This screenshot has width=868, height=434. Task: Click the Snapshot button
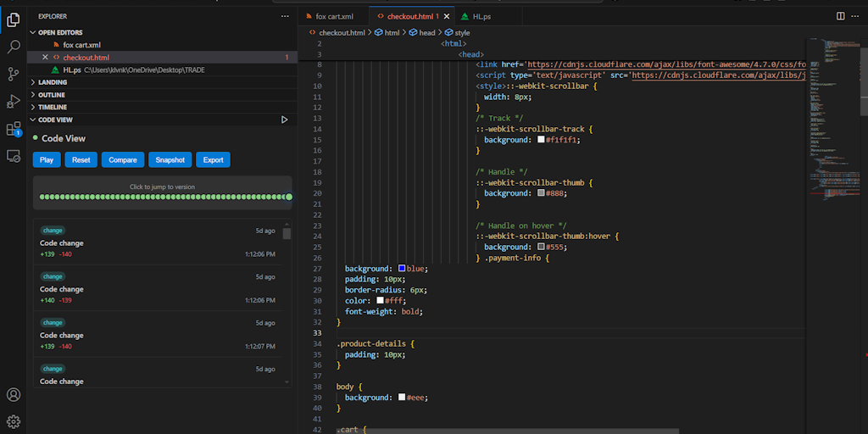(170, 159)
